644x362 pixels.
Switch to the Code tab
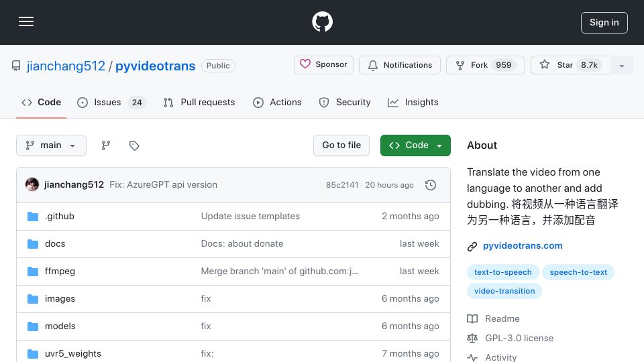(x=41, y=102)
